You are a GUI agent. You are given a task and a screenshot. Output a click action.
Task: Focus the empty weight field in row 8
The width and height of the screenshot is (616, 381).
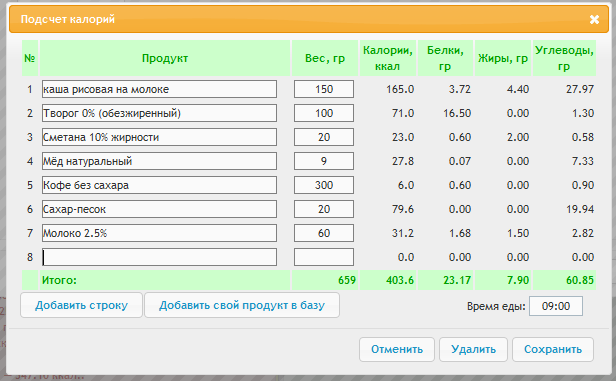[324, 257]
